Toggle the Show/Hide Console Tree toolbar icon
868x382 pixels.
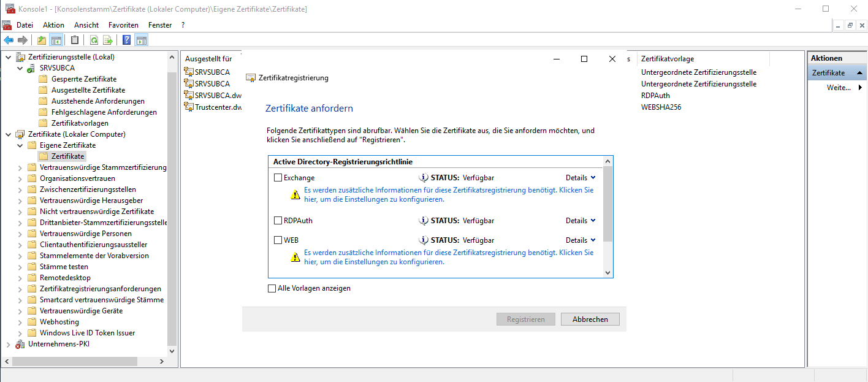(56, 40)
